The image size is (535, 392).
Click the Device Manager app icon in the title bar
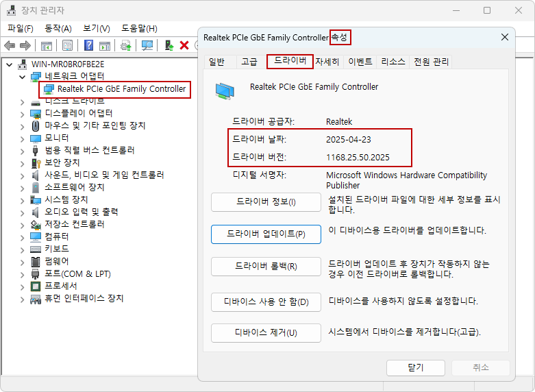click(11, 10)
